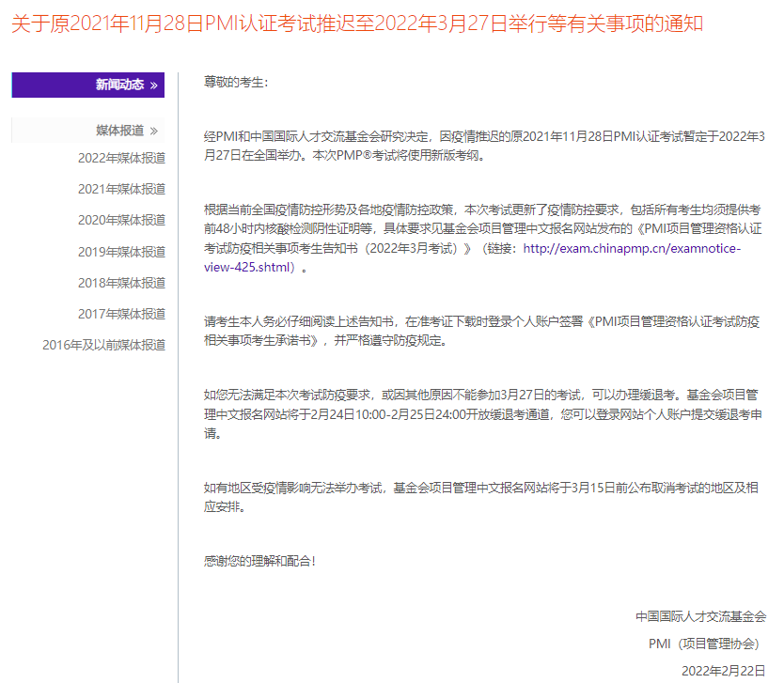This screenshot has height=683, width=784.
Task: Select the 2021年媒体报道 sidebar link
Action: (x=121, y=189)
